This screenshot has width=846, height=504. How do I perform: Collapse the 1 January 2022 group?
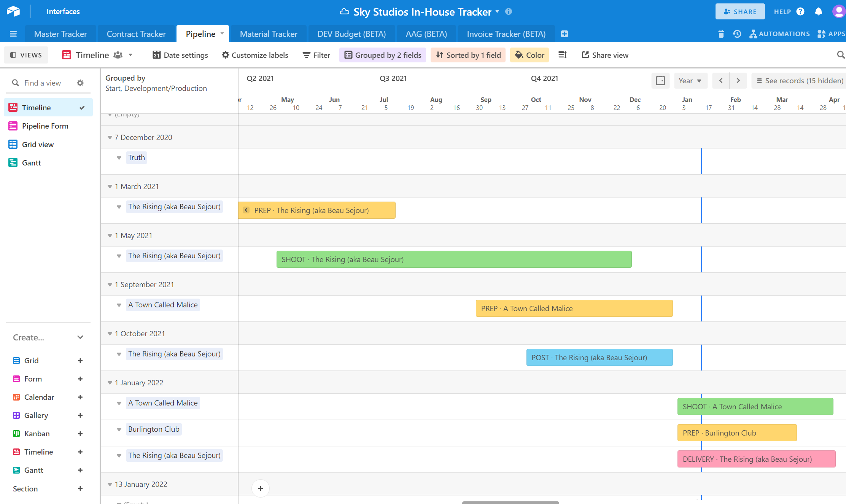point(110,383)
